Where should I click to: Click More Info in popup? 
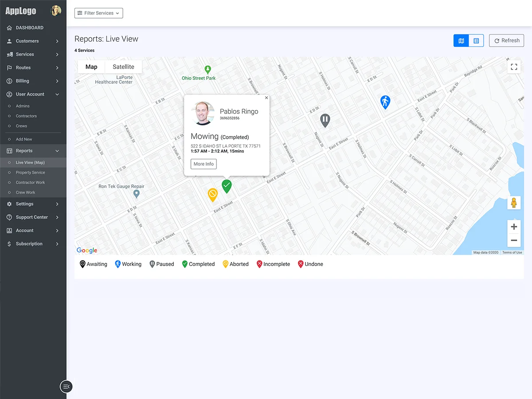(203, 164)
